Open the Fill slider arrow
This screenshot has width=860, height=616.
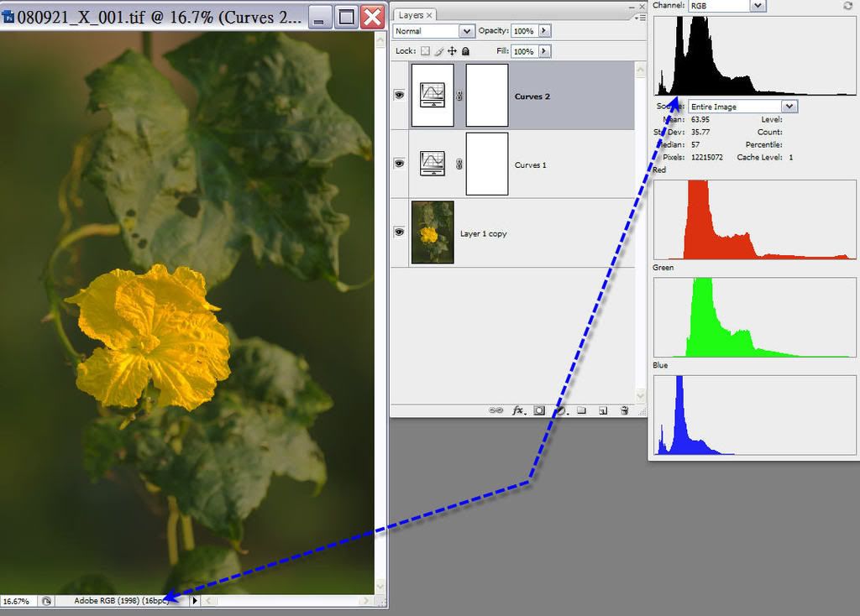click(x=544, y=51)
